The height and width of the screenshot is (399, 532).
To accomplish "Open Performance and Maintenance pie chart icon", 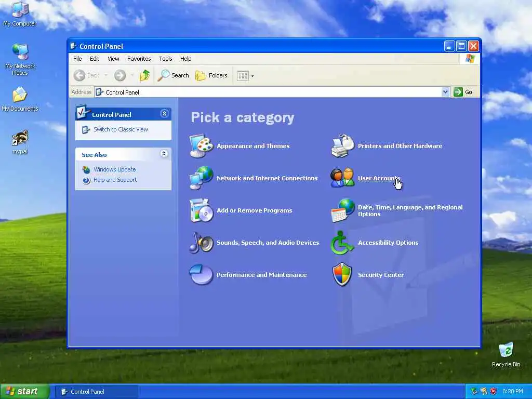I will [201, 275].
